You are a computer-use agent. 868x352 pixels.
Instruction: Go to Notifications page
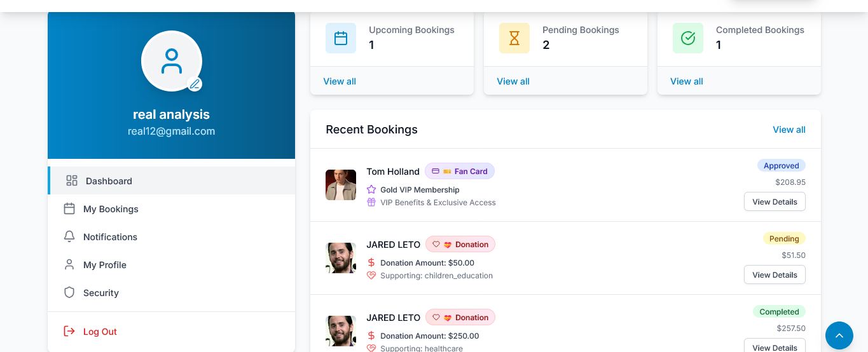pyautogui.click(x=171, y=236)
